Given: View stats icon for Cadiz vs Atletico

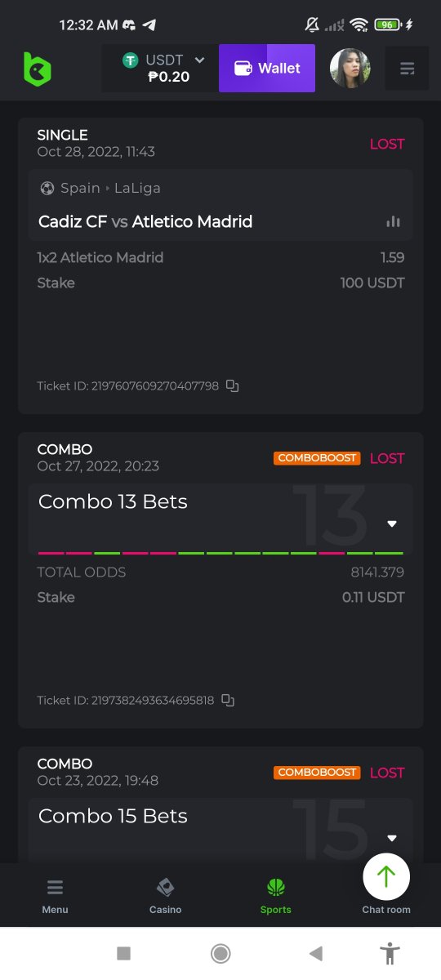Looking at the screenshot, I should (x=393, y=221).
